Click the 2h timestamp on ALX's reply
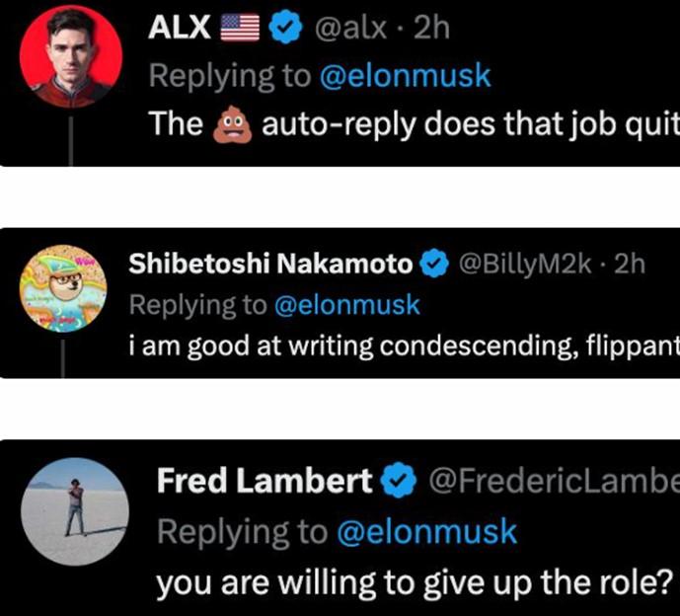680x616 pixels. [x=430, y=30]
